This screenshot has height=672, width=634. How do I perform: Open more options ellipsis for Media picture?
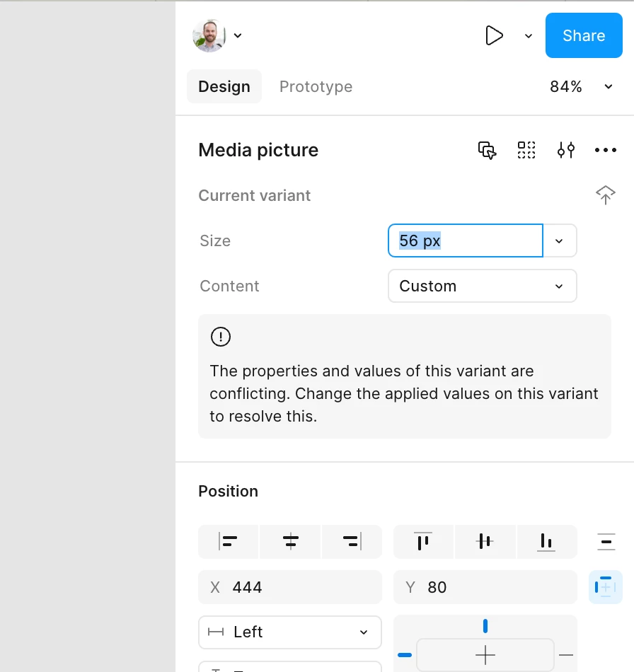point(605,150)
